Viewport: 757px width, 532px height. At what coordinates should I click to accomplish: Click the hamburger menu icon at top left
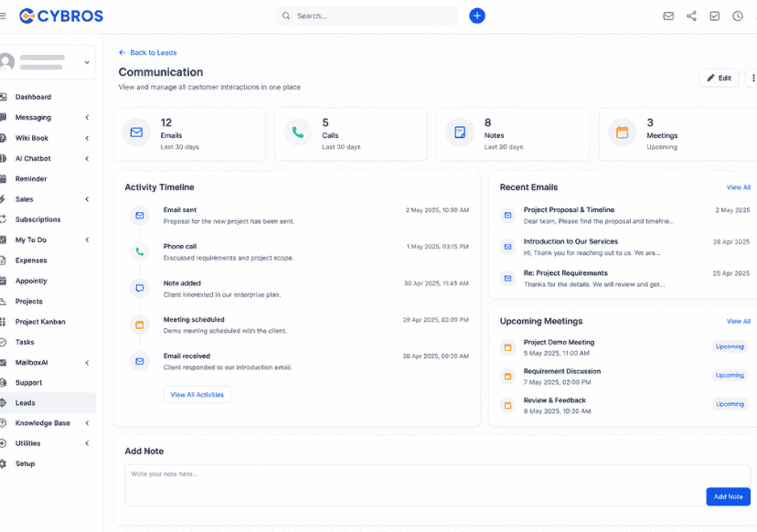coord(3,16)
